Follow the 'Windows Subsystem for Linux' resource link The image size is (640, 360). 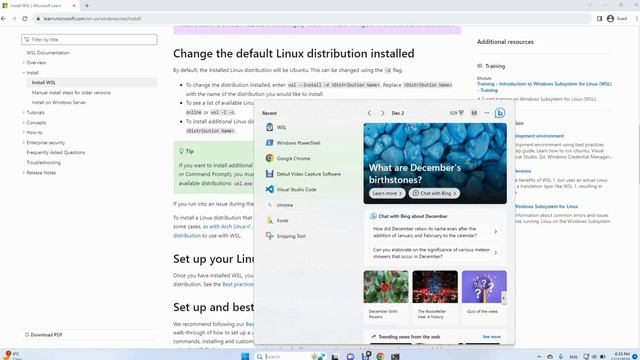pos(546,207)
